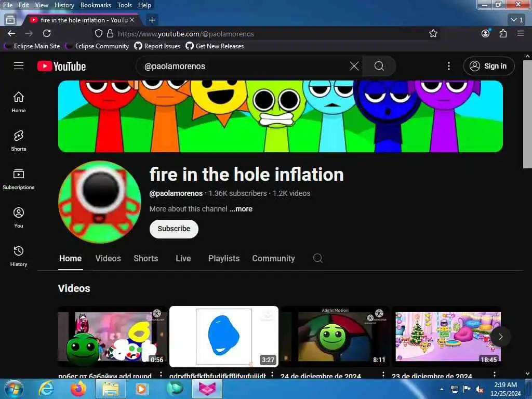Open the 18:45 Christmas tree video thumbnail
The width and height of the screenshot is (532, 399).
coord(446,337)
